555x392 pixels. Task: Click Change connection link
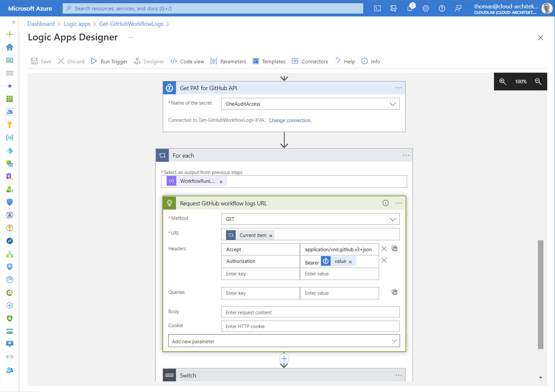click(290, 120)
